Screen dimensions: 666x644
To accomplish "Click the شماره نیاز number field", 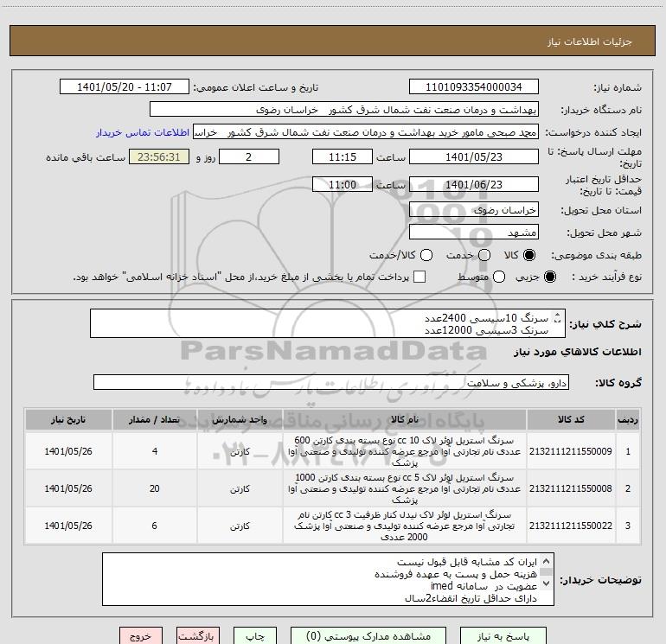I will click(474, 87).
